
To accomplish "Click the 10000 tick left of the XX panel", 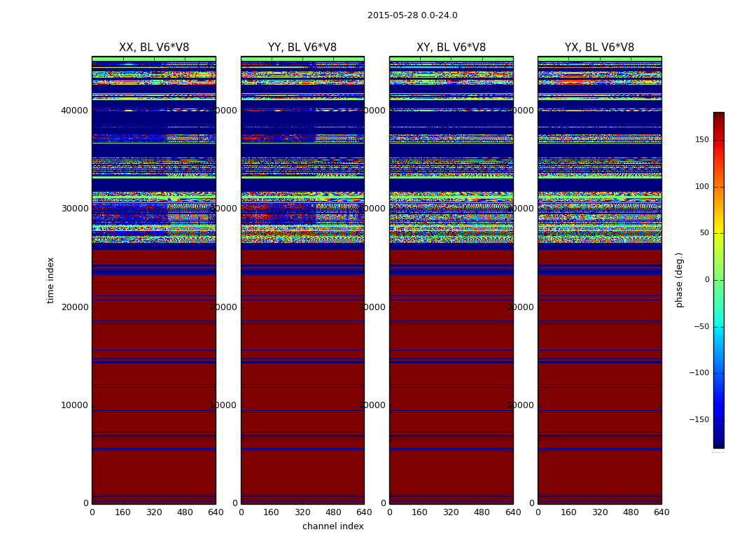I will click(74, 405).
